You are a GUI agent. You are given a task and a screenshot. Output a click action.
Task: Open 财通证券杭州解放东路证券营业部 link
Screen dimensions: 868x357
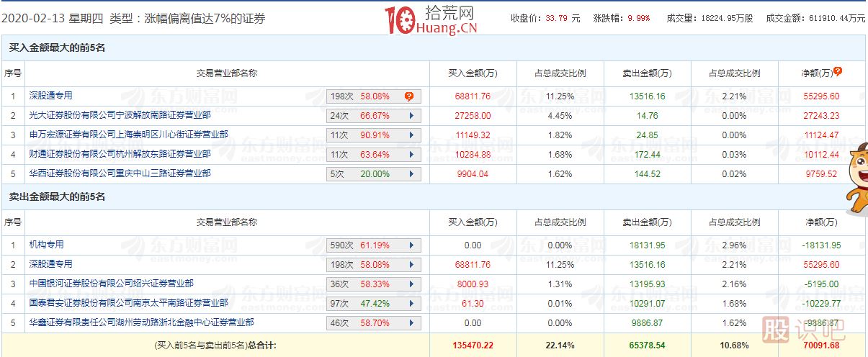click(120, 154)
